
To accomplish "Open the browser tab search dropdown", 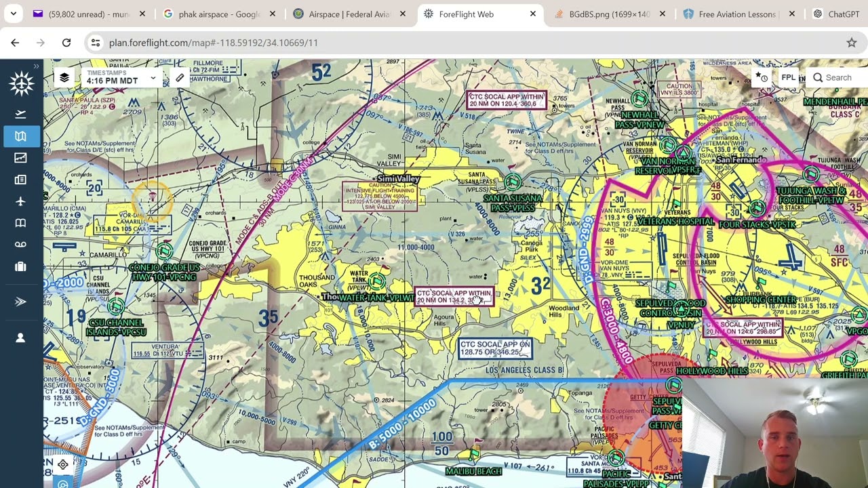I will pos(13,14).
